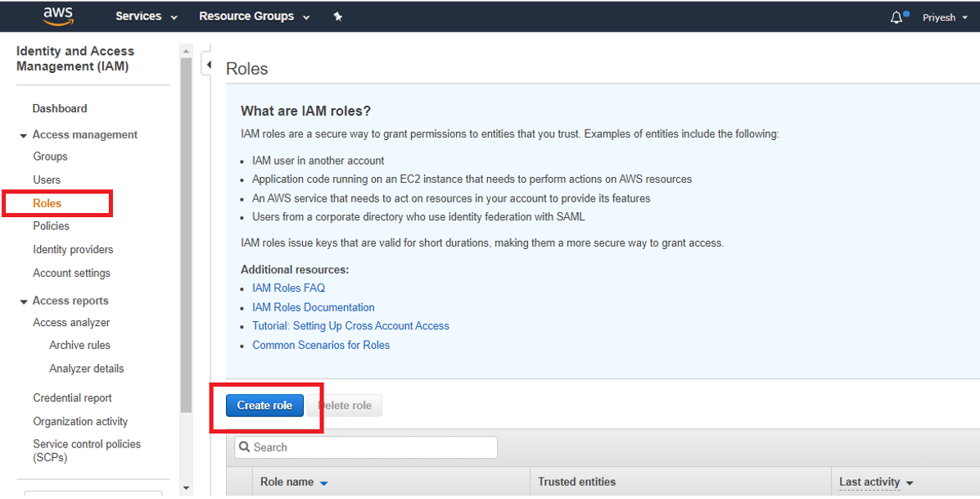Click the AWS logo icon
Image resolution: width=980 pixels, height=499 pixels.
tap(57, 16)
